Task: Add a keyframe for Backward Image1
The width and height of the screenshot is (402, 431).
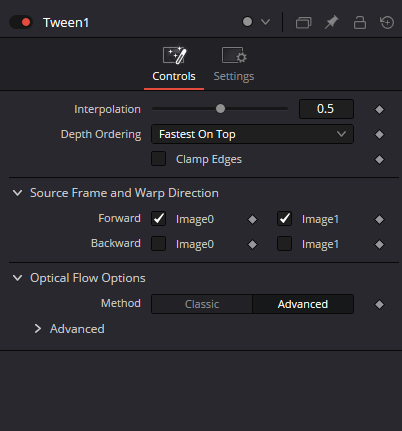Action: tap(379, 244)
